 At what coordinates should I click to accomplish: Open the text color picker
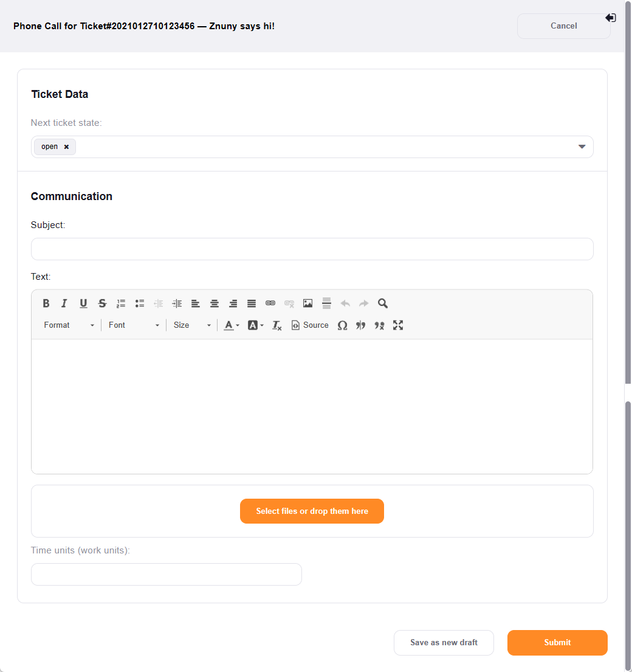click(231, 325)
